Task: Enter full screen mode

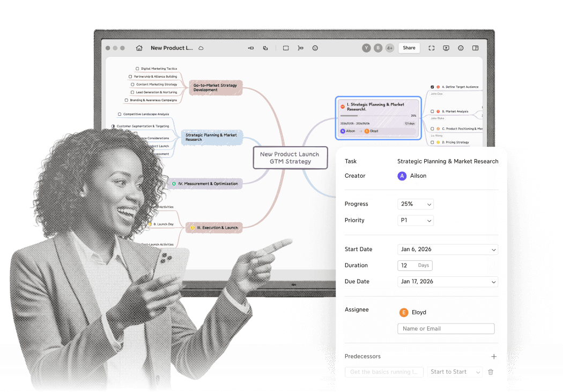Action: (x=432, y=48)
